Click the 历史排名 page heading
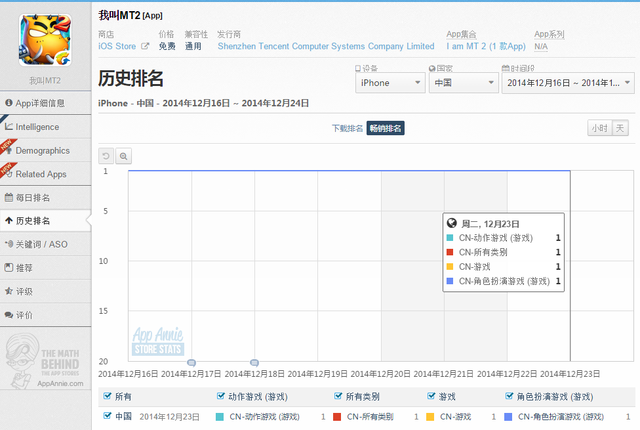640x430 pixels. click(x=131, y=78)
